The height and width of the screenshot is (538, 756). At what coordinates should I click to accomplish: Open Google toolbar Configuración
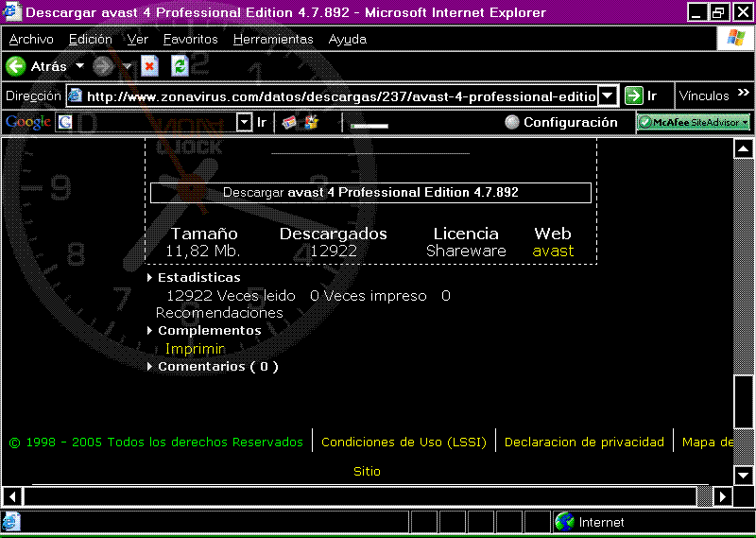560,122
